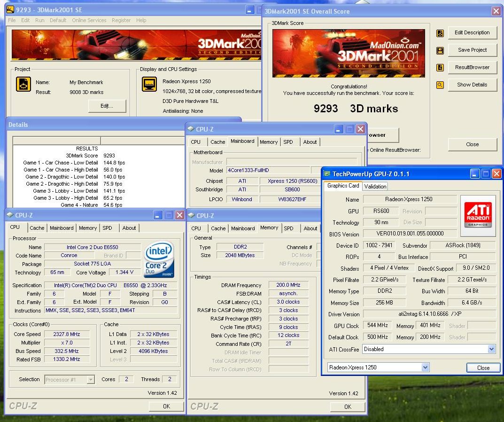The image size is (504, 422).
Task: Click OK in the CPU-Z CPU window
Action: coord(166,406)
